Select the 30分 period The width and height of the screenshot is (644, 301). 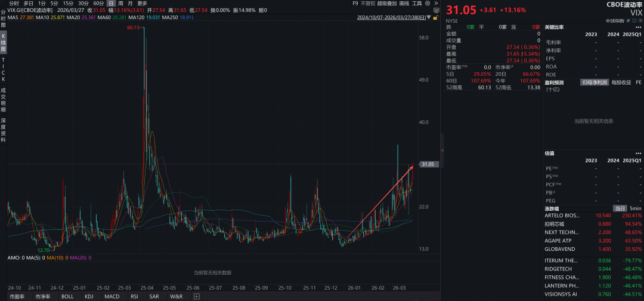(x=83, y=4)
